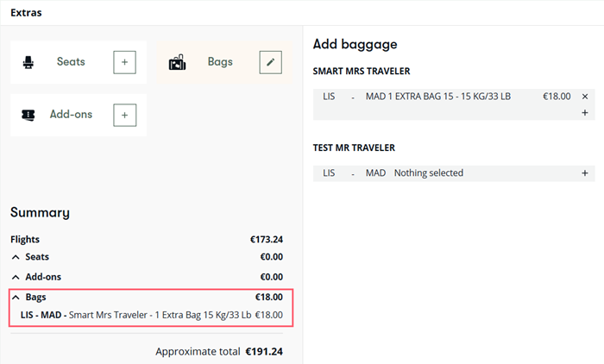
Task: Click the Smart Mrs Traveler bag summary line
Action: (x=152, y=315)
